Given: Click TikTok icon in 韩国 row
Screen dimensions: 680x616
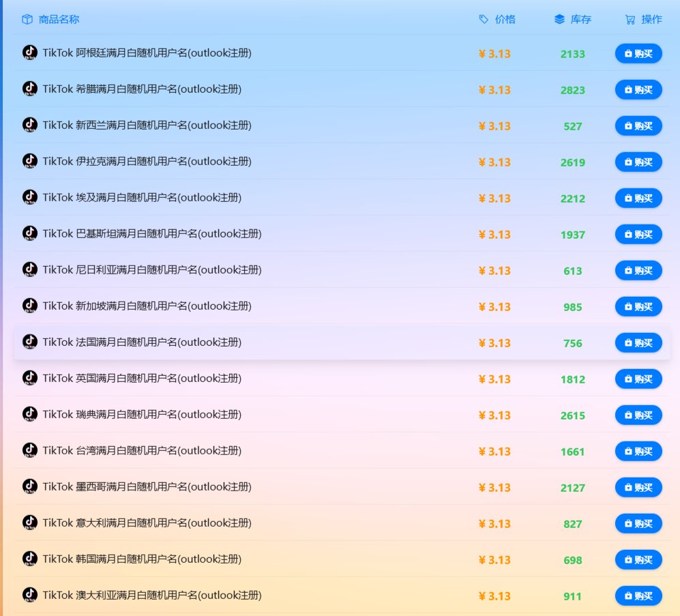Looking at the screenshot, I should coord(30,559).
